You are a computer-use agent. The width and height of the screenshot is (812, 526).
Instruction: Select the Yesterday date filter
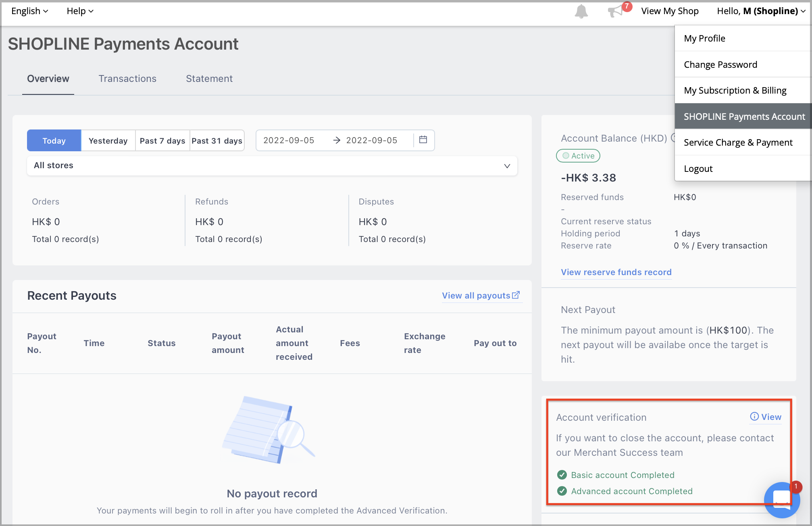click(x=108, y=140)
